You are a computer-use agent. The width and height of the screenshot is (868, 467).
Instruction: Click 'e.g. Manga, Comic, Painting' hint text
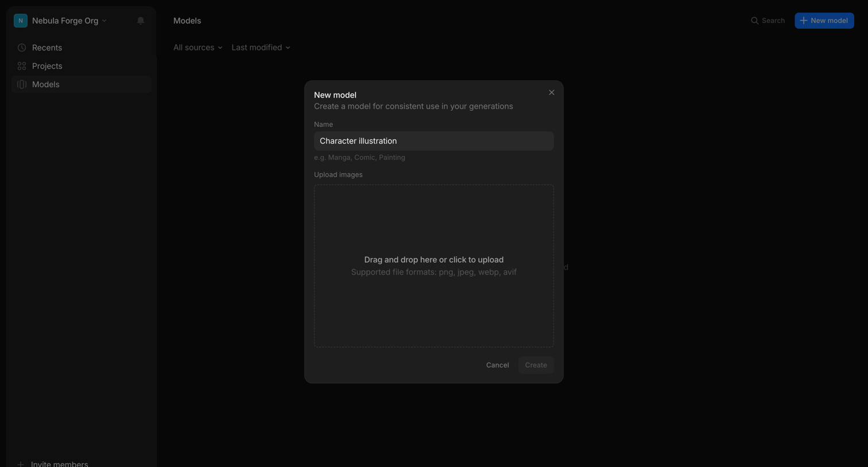[x=359, y=157]
